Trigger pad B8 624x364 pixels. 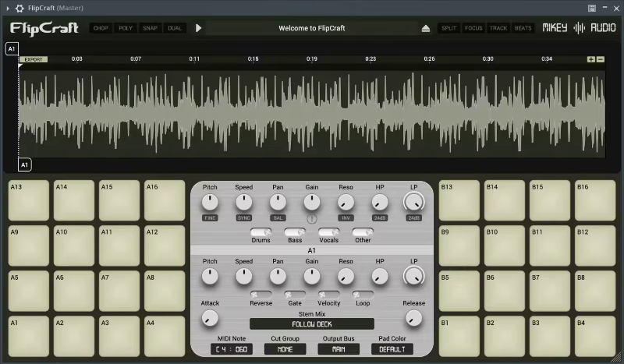(x=595, y=291)
